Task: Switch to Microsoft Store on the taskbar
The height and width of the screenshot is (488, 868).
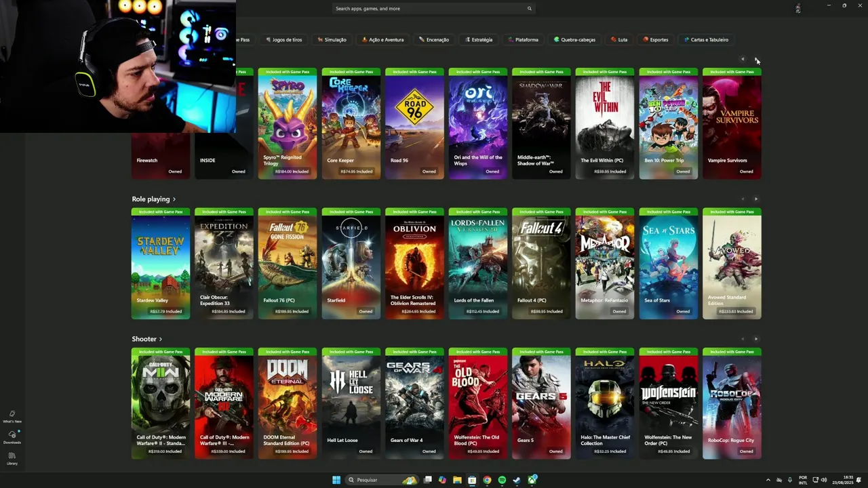Action: 472,480
